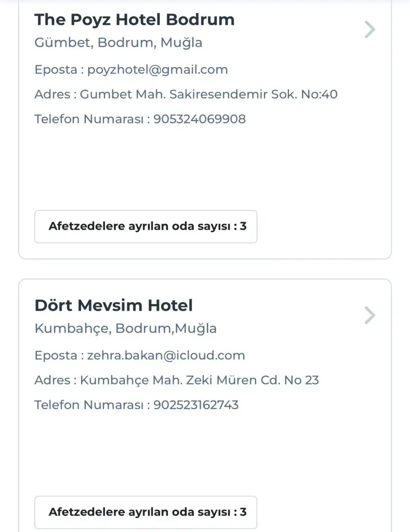Click the Adres label in Dört Mevsim card
Screen dimensions: 410x532
pyautogui.click(x=52, y=380)
